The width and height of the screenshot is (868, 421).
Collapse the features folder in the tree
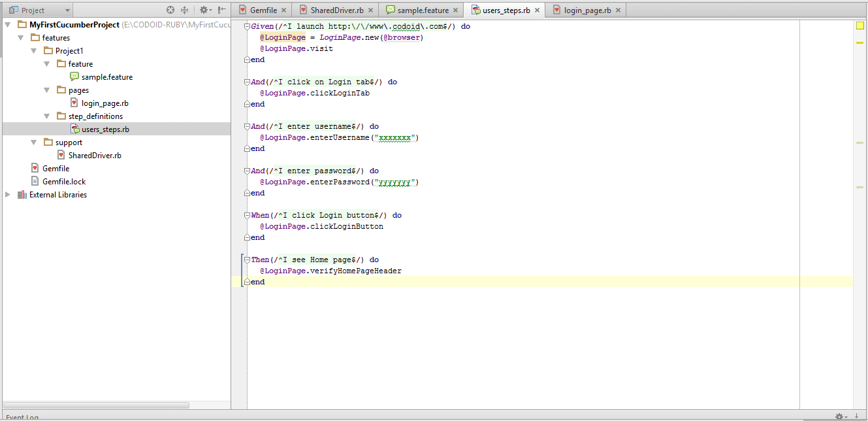pyautogui.click(x=21, y=37)
